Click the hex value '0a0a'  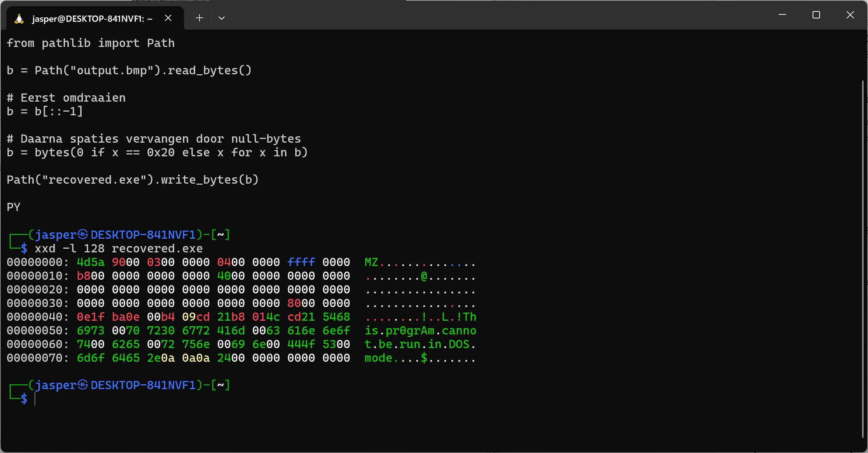pos(196,358)
